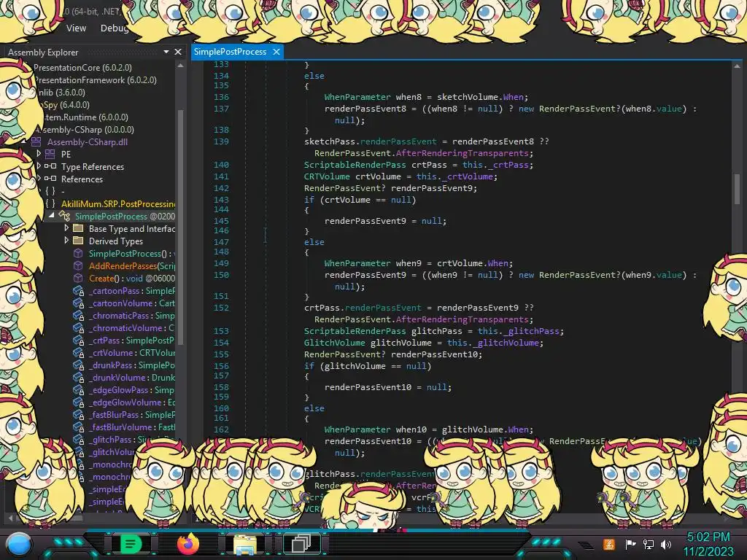
Task: Click CRTVolume type on line 141
Action: click(327, 176)
